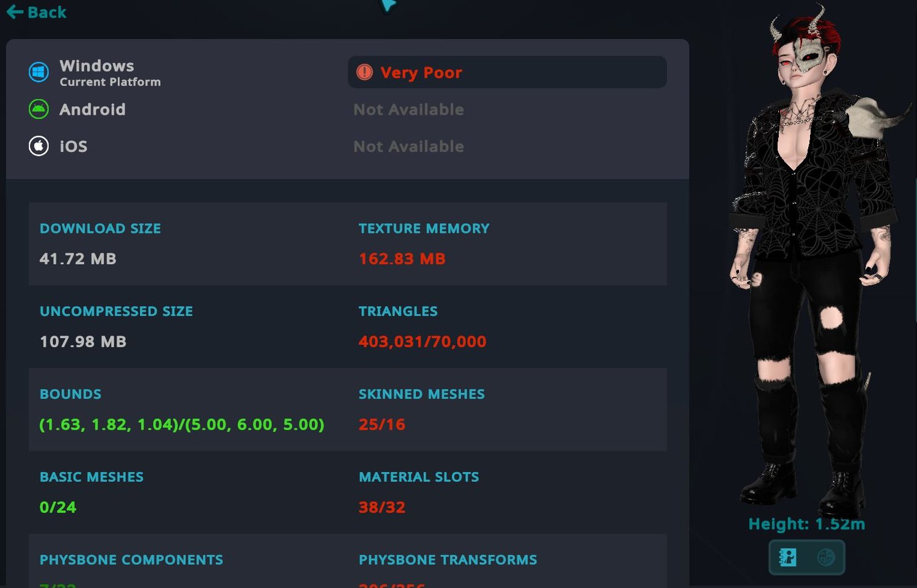917x588 pixels.
Task: Click the green bounds dimensions value
Action: click(x=182, y=424)
